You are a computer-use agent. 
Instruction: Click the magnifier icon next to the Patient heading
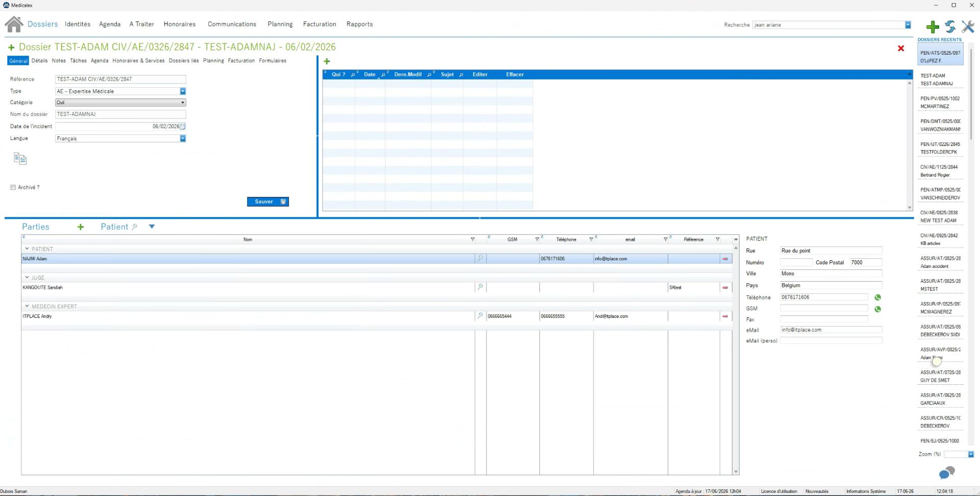(x=135, y=227)
